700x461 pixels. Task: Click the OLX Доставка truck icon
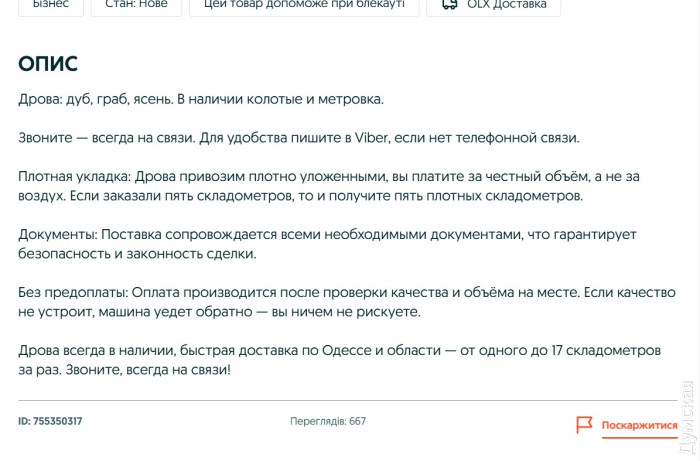click(450, 5)
